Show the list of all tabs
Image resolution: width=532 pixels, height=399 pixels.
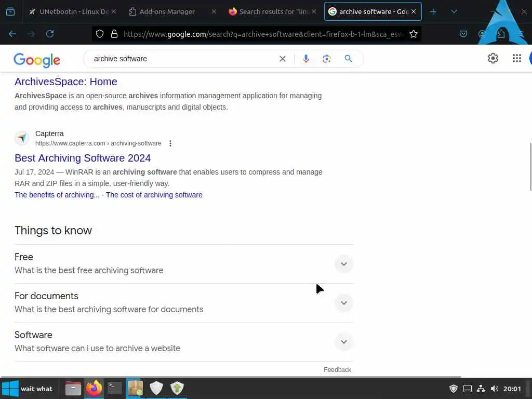click(x=454, y=12)
